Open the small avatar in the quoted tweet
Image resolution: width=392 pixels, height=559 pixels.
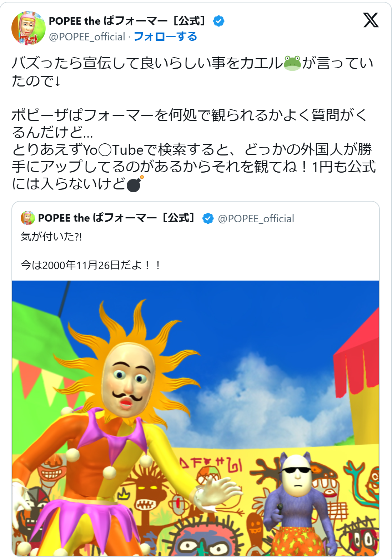27,218
